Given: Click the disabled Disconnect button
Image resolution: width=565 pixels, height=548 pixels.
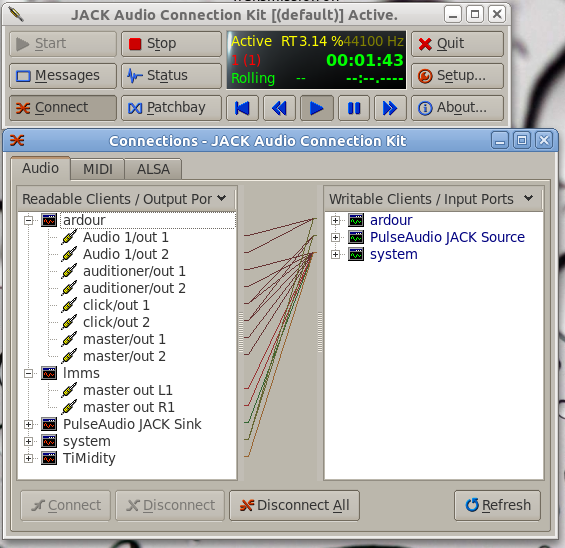Looking at the screenshot, I should pos(170,505).
